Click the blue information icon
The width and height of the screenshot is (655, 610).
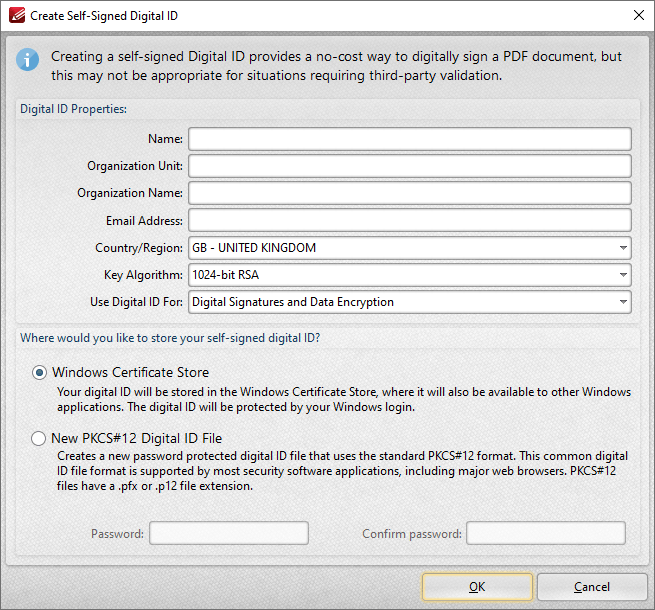27,59
